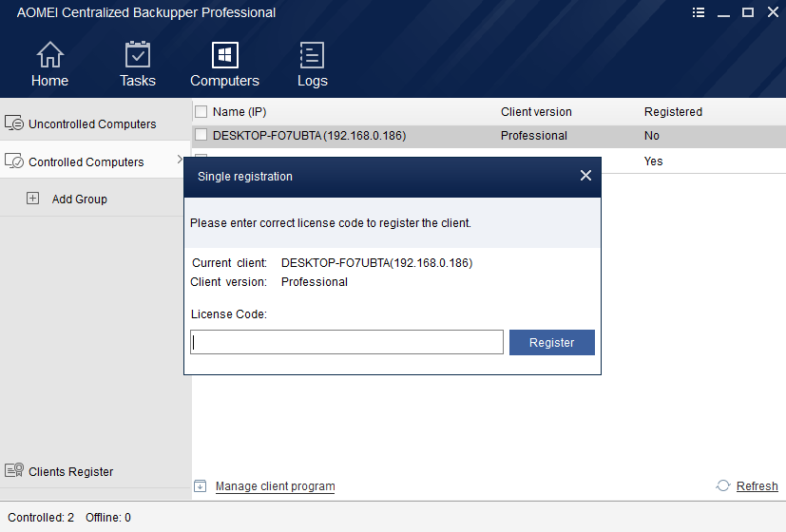
Task: Click the Name (IP) column header
Action: click(240, 112)
